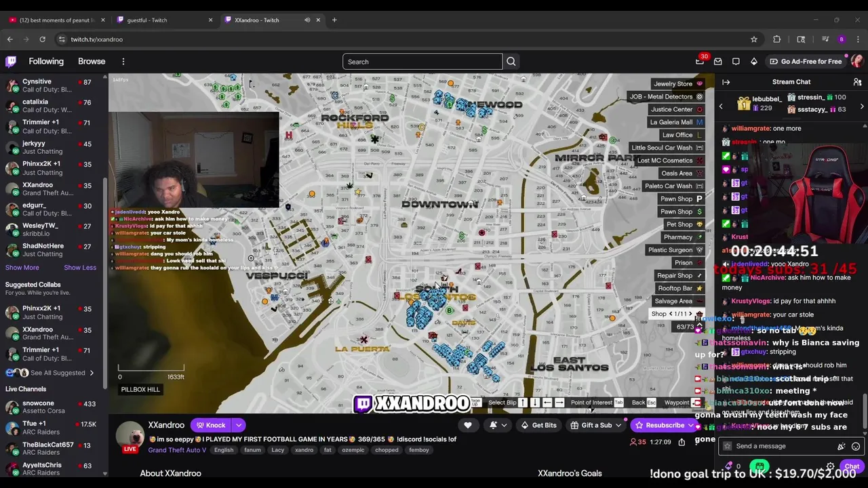Open the Get Bits diamond icon in header
This screenshot has height=488, width=868.
(x=753, y=62)
